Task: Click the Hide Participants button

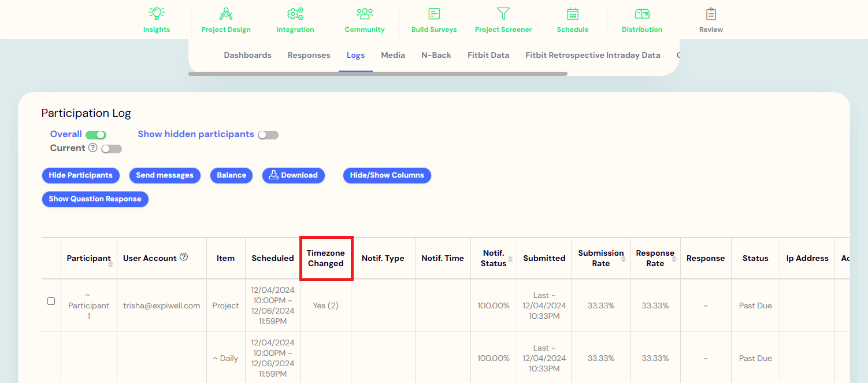Action: click(x=81, y=175)
